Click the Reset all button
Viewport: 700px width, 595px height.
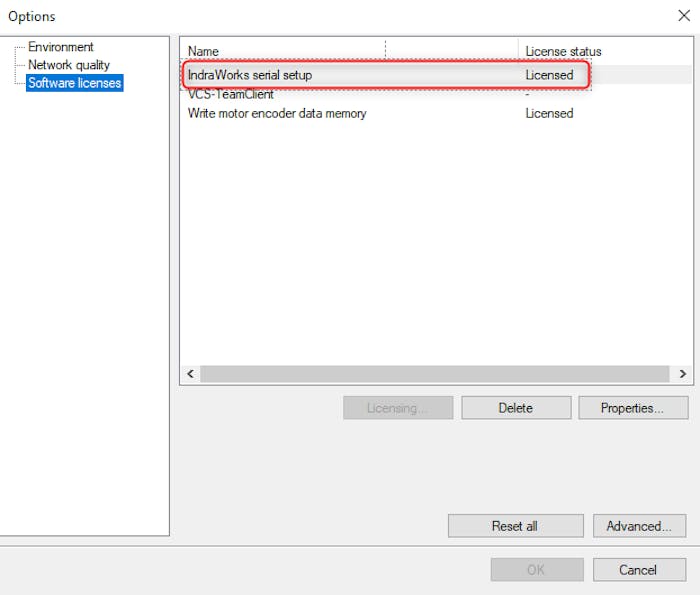(x=515, y=526)
